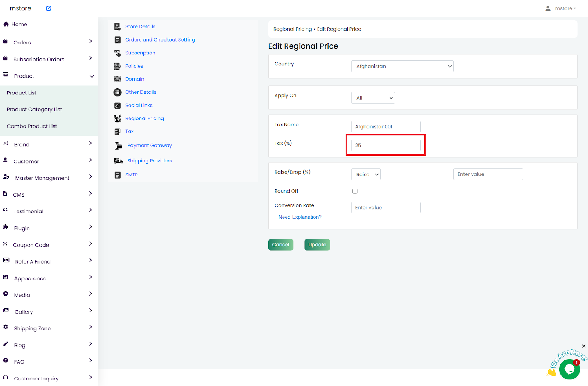The width and height of the screenshot is (588, 386).
Task: Click the Domain settings icon
Action: tap(117, 79)
